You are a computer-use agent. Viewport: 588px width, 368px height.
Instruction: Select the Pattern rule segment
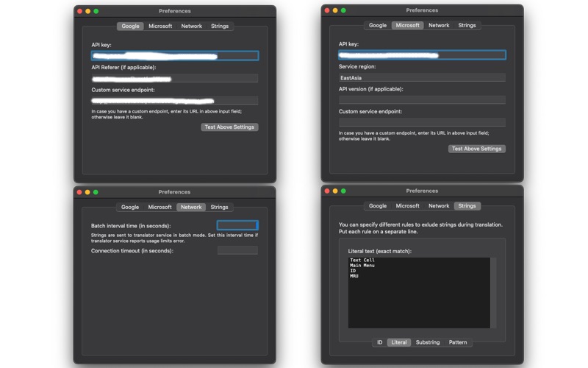[458, 342]
